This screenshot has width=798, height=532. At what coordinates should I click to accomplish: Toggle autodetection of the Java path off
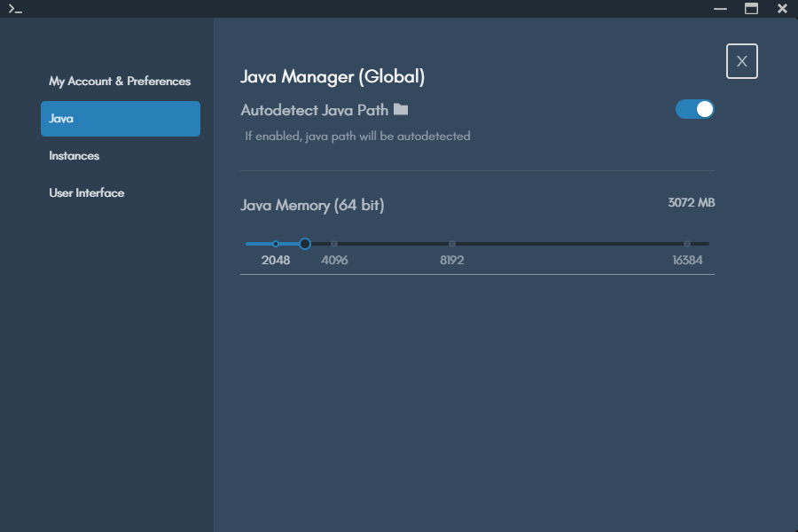click(x=694, y=108)
